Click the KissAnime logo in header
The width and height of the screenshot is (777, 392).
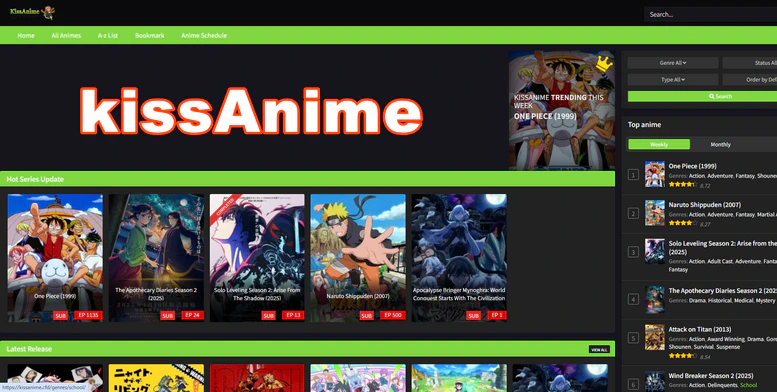click(x=32, y=12)
